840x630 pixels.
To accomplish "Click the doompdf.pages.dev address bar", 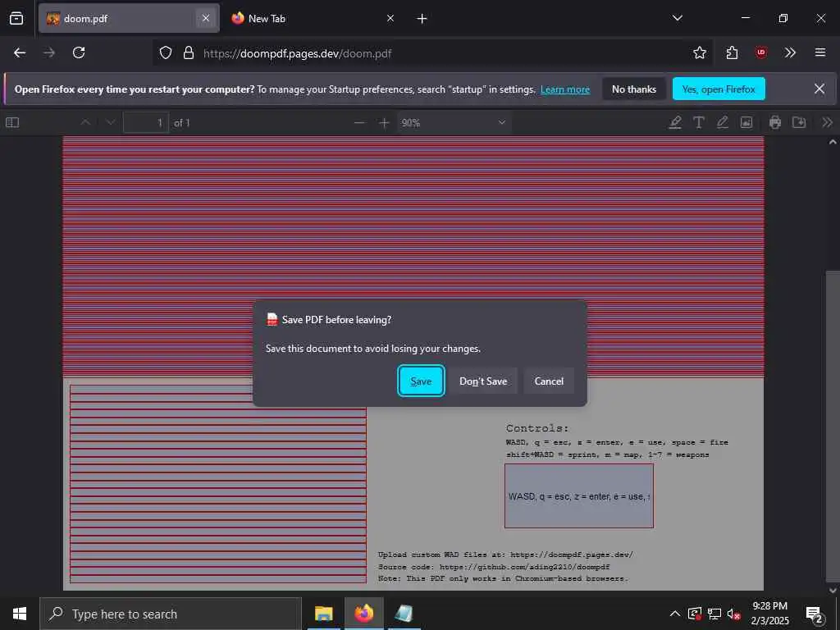I will (x=432, y=53).
